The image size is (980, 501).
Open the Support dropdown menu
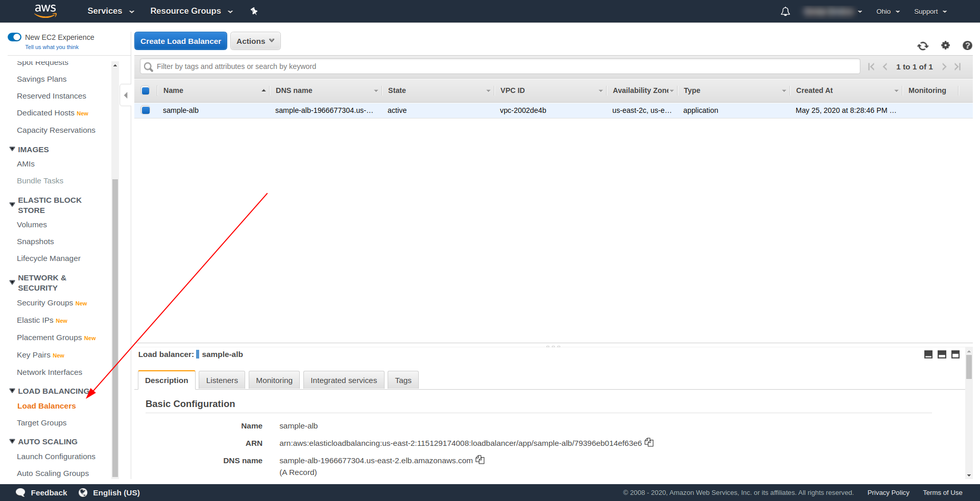(x=930, y=11)
